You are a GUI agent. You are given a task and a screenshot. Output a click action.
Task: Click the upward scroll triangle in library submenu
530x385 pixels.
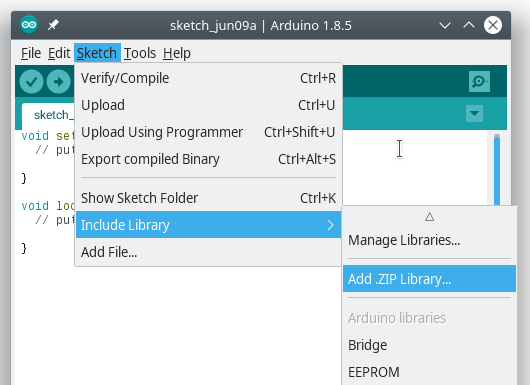(x=430, y=216)
